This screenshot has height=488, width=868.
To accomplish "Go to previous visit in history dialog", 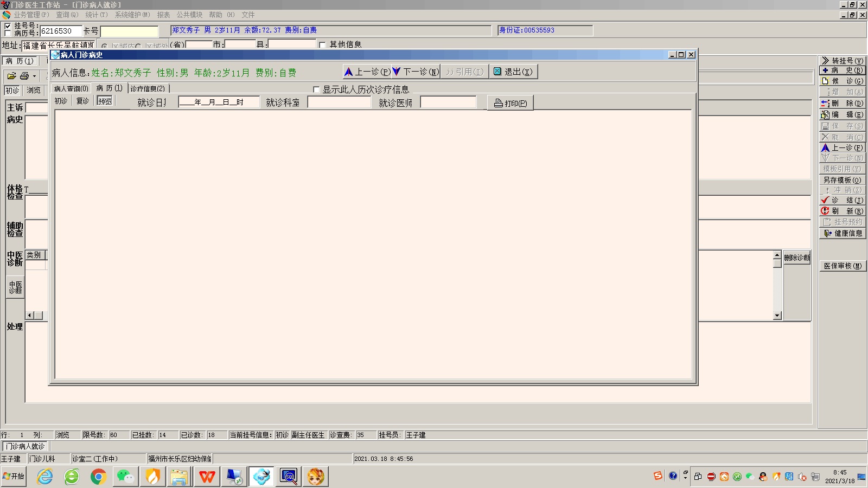I will (367, 72).
